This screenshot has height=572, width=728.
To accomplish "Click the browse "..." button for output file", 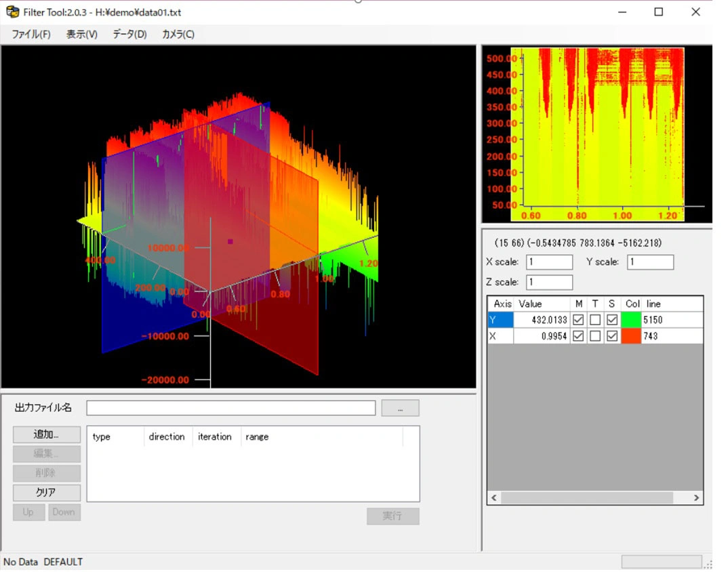I will tap(400, 408).
